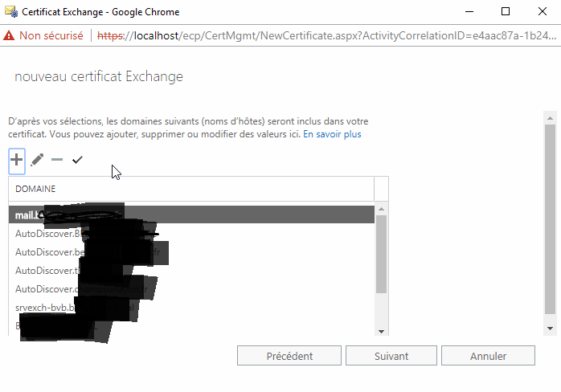This screenshot has width=561, height=392.
Task: Click the DOMAINE column header
Action: pyautogui.click(x=35, y=189)
